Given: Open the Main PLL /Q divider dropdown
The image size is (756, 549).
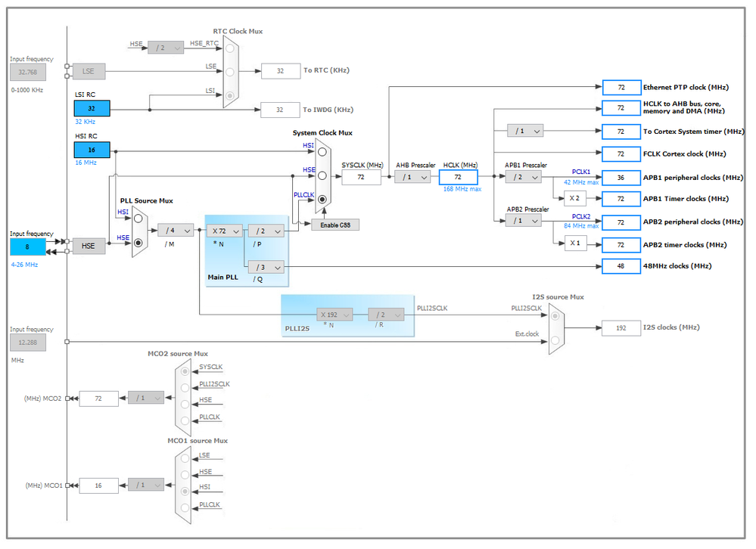Looking at the screenshot, I should coord(266,267).
